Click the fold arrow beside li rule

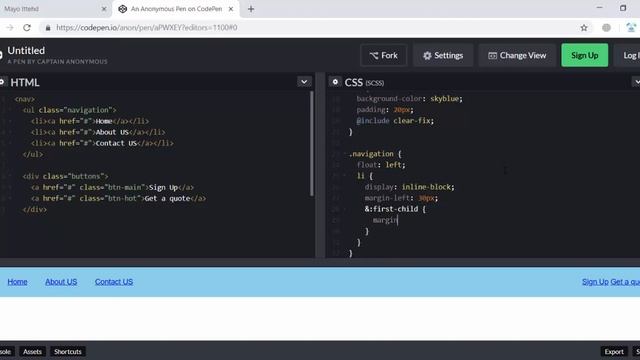click(344, 176)
